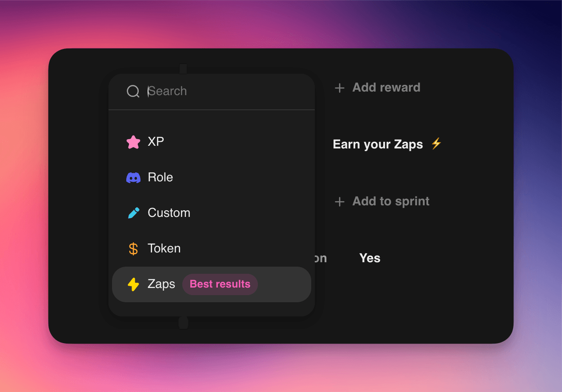Select the XP reward option
The width and height of the screenshot is (562, 392).
212,142
